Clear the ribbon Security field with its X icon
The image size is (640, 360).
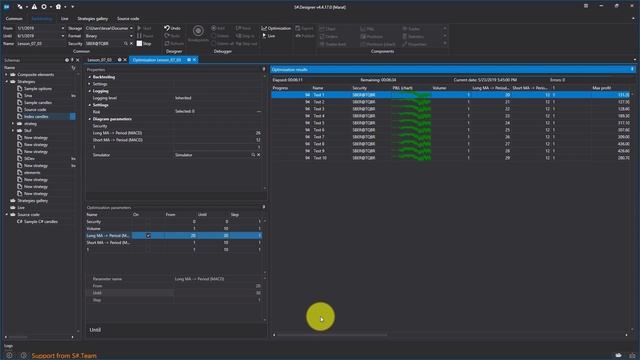(131, 43)
